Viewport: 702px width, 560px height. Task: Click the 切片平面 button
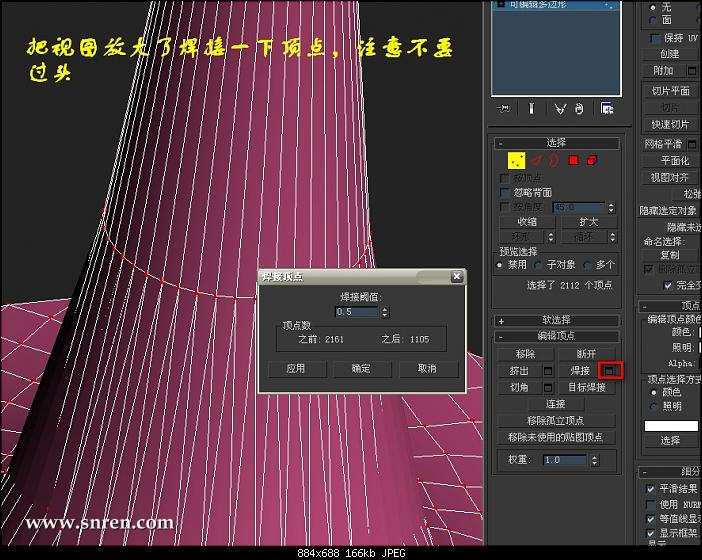coord(670,91)
